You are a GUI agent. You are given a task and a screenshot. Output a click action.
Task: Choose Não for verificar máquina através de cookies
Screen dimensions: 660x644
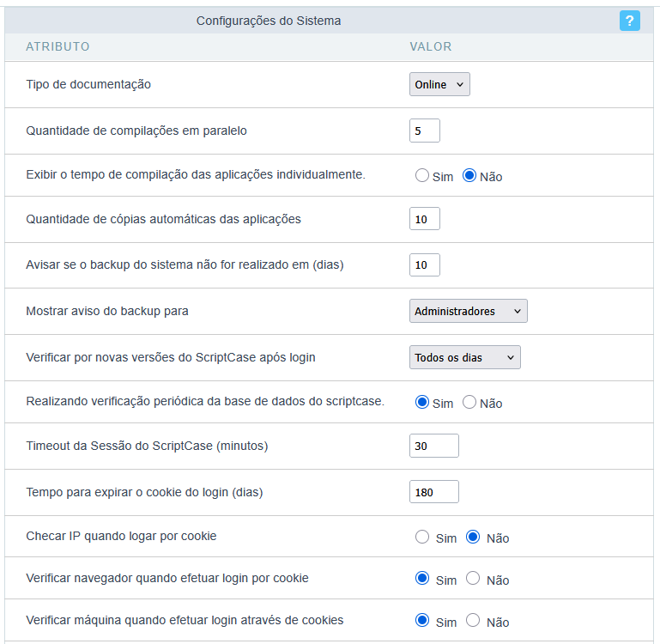(x=473, y=620)
